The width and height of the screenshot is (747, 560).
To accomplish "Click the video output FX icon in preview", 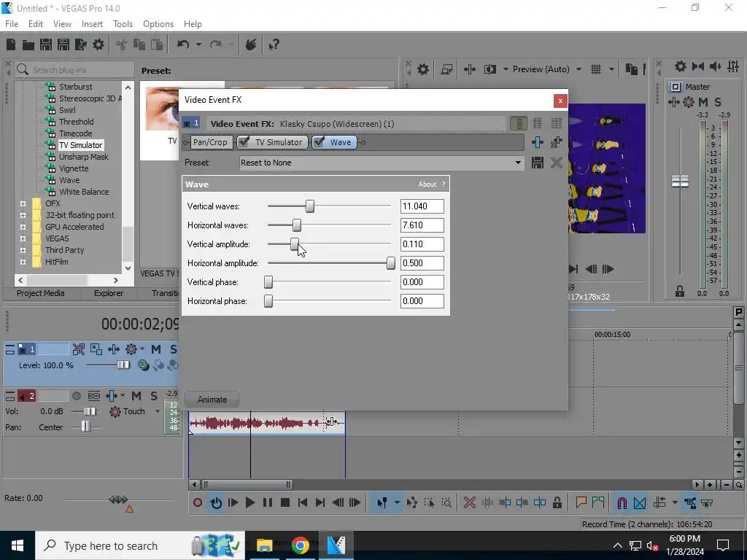I will 470,69.
